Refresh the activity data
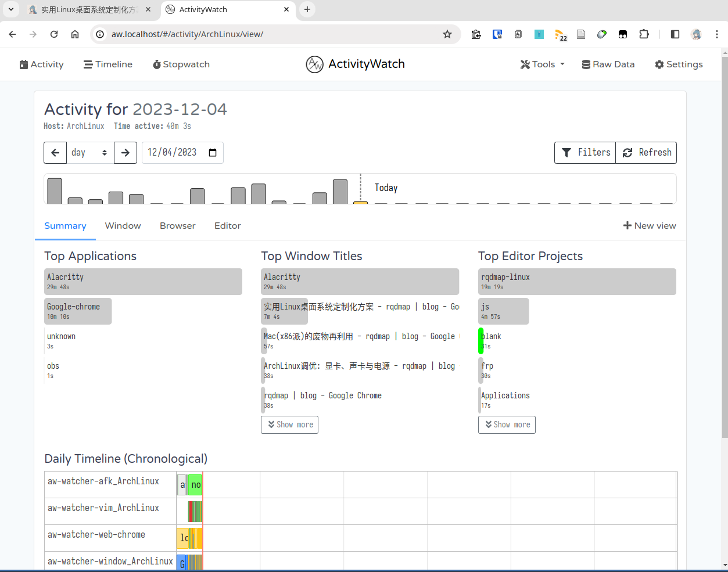Screen dimensions: 728x572 tap(646, 153)
